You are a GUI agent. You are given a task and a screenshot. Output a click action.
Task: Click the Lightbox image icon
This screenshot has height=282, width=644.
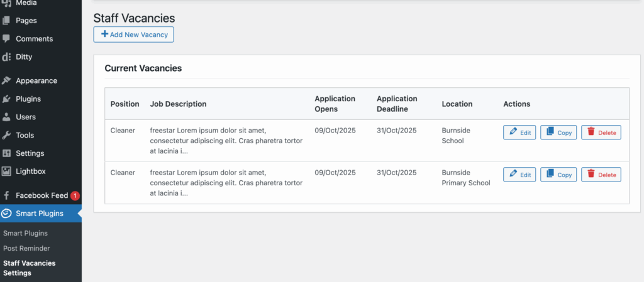(6, 171)
